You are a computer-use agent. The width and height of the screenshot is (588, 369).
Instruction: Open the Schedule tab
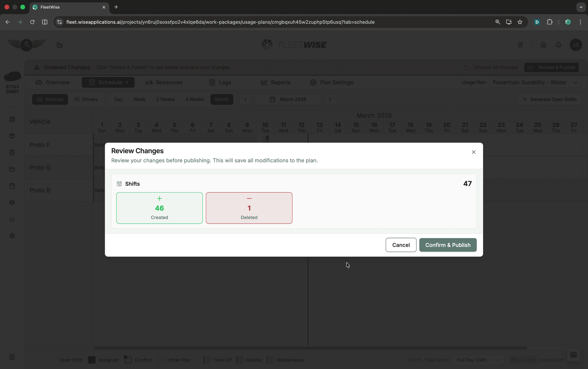(108, 83)
